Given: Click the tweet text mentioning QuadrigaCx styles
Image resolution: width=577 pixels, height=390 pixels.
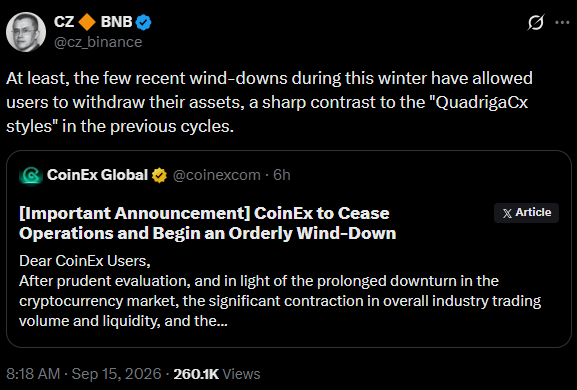Looking at the screenshot, I should pyautogui.click(x=269, y=102).
